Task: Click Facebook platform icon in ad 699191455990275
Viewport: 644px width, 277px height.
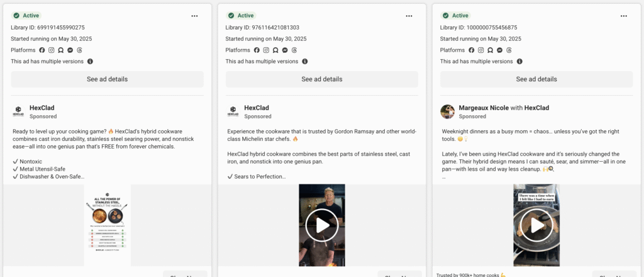Action: click(42, 50)
